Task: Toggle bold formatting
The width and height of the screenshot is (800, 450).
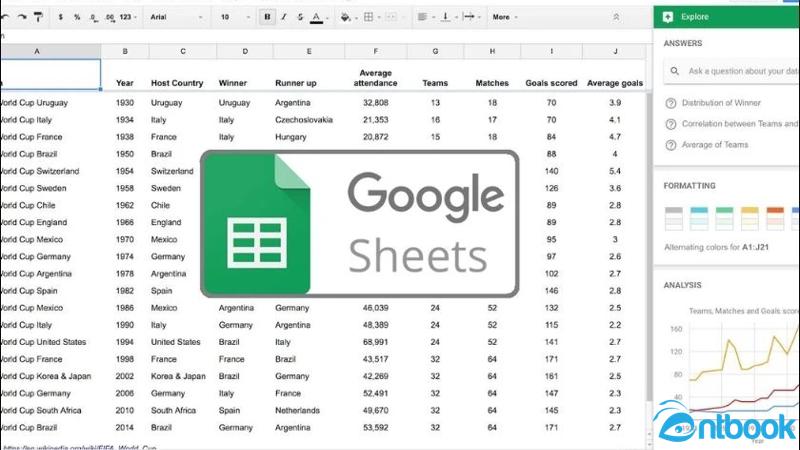Action: 267,17
